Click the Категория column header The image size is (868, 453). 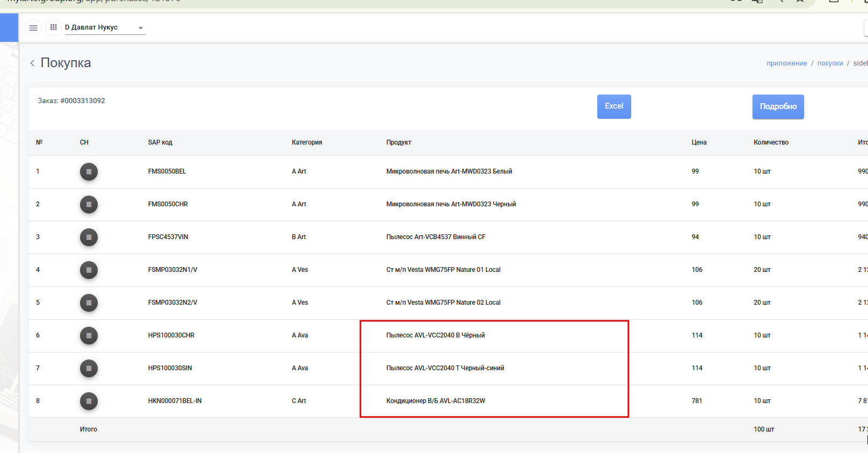tap(307, 142)
